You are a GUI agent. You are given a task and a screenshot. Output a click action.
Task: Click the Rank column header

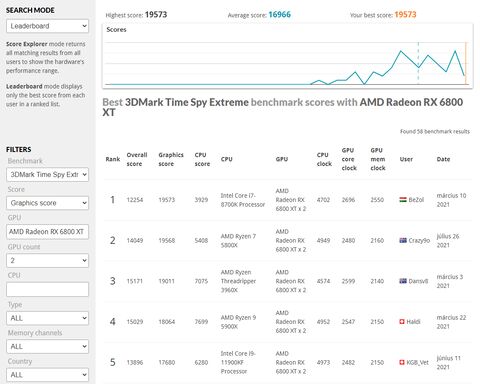pyautogui.click(x=113, y=159)
